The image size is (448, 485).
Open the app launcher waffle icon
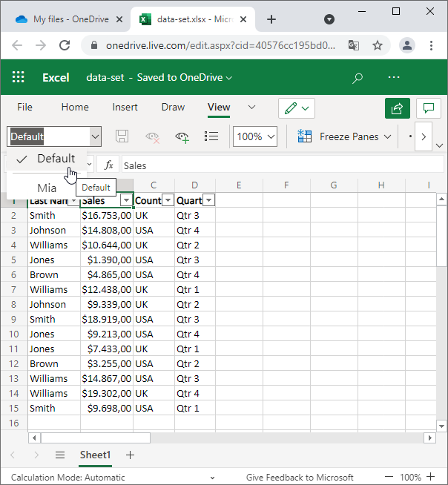click(19, 77)
